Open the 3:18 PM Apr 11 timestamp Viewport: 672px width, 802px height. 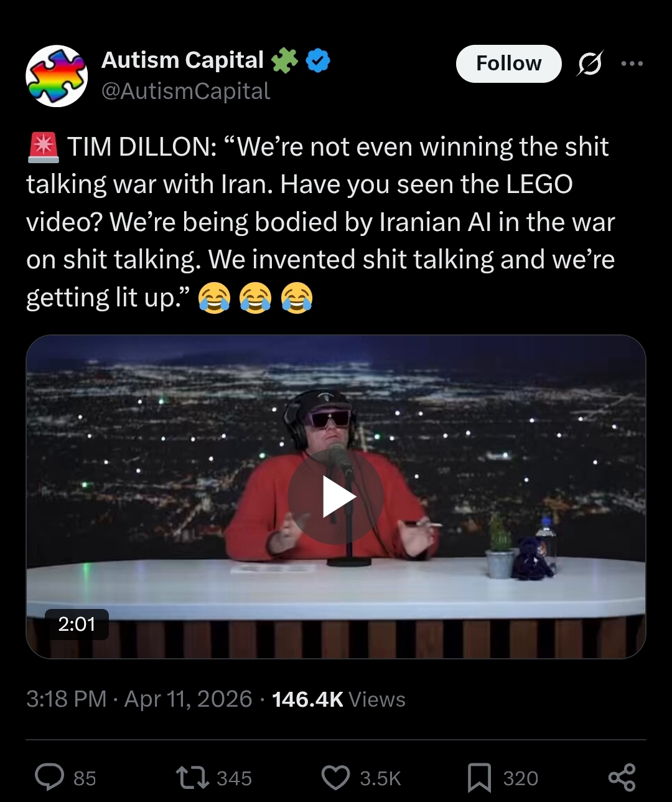(139, 699)
